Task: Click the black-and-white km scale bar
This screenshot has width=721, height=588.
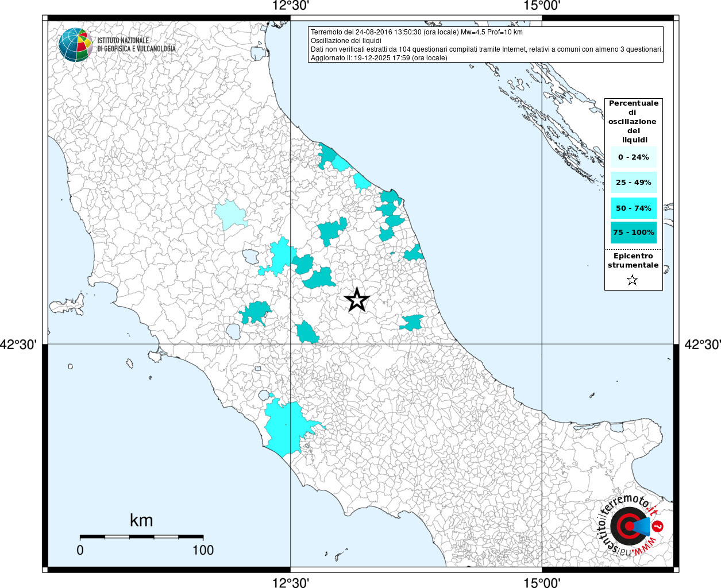Action: click(141, 537)
